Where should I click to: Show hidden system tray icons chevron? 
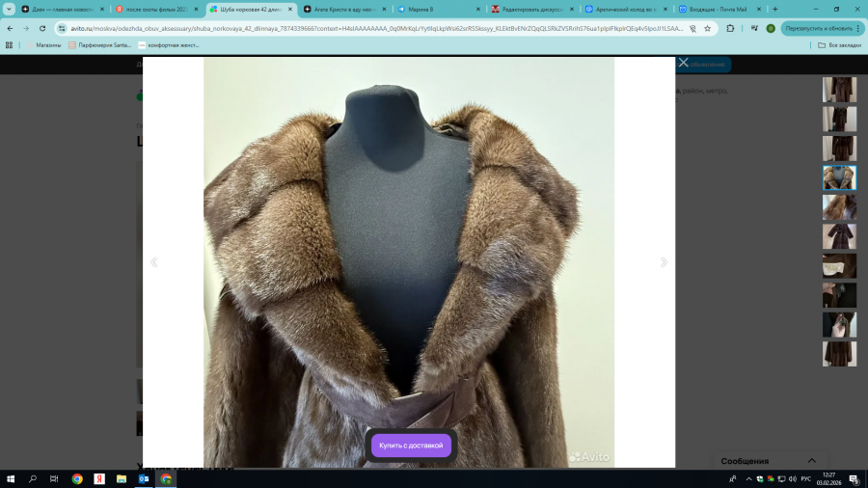(x=748, y=478)
